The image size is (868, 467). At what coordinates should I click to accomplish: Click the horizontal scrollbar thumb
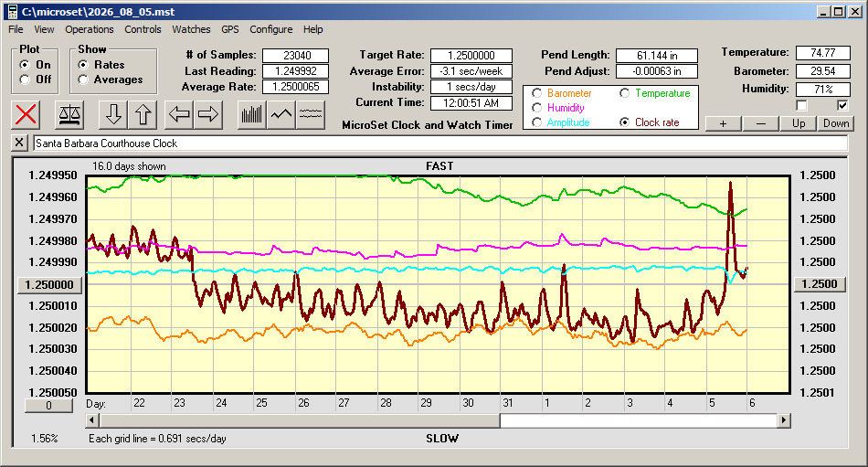[x=300, y=420]
